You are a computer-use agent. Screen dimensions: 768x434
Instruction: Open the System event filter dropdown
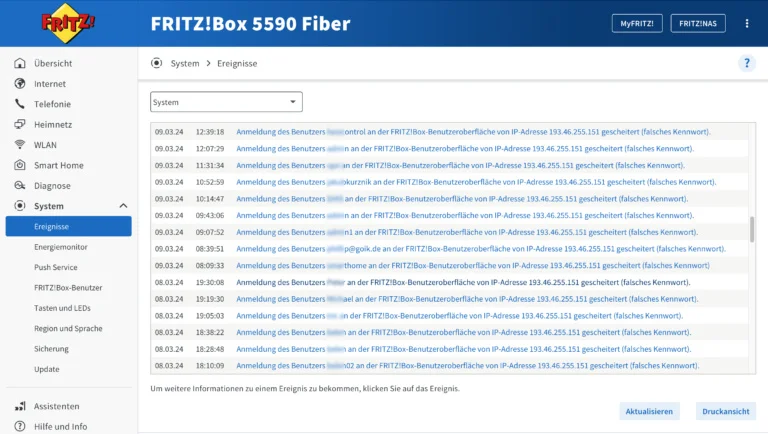tap(226, 102)
